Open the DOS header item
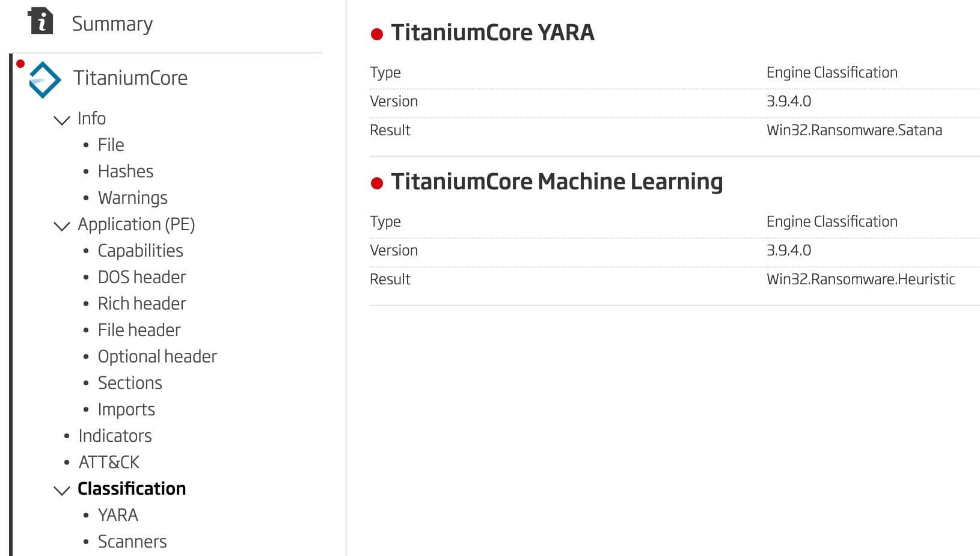 click(142, 277)
